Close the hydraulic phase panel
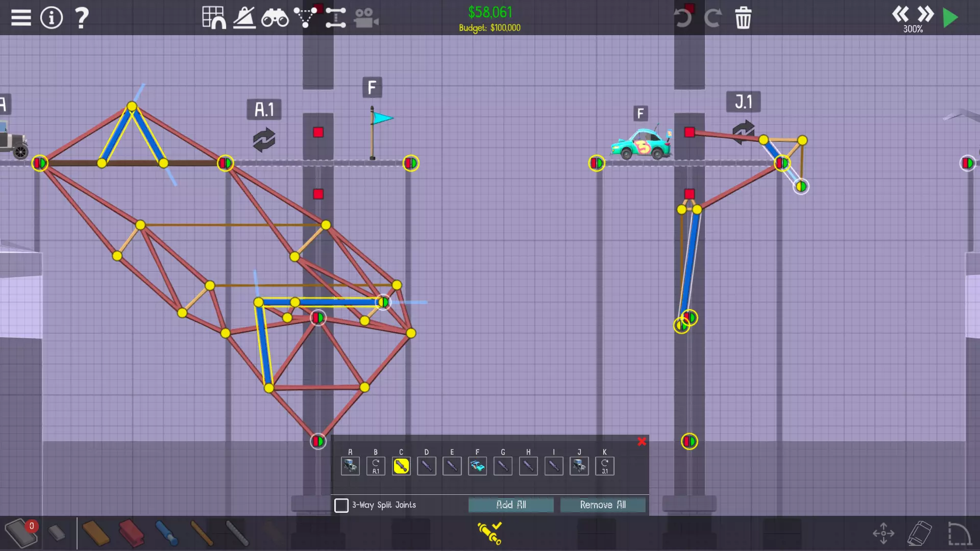980x551 pixels. (642, 442)
